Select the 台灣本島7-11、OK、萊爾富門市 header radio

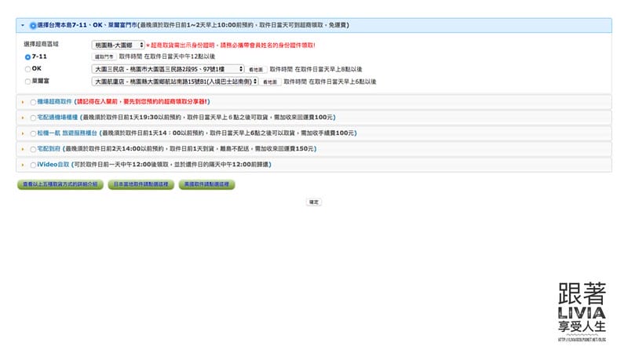[x=33, y=25]
